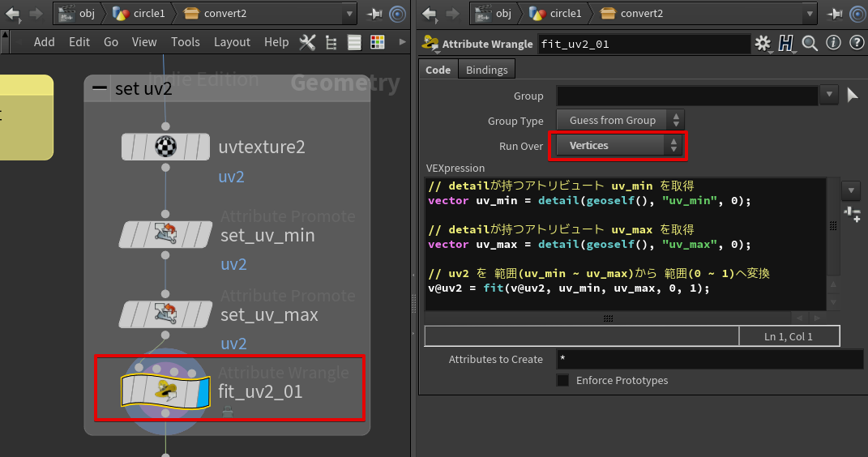Open node help question mark icon
Image resolution: width=868 pixels, height=457 pixels.
point(857,43)
